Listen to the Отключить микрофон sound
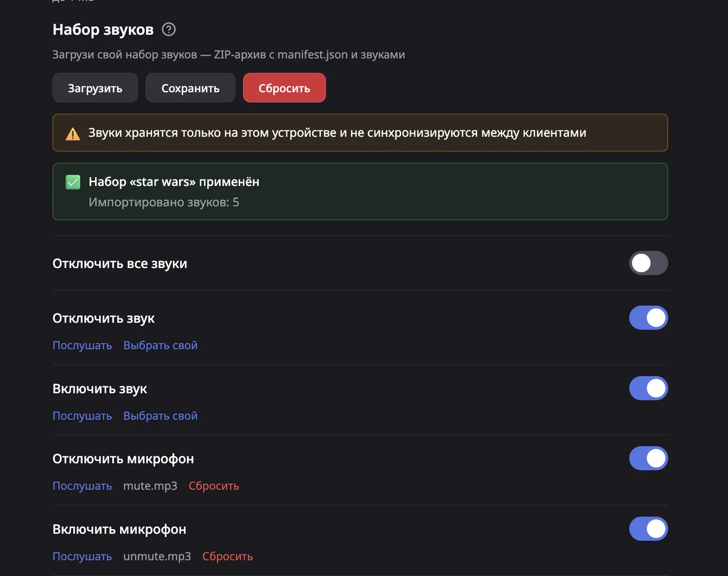This screenshot has height=576, width=728. 82,486
